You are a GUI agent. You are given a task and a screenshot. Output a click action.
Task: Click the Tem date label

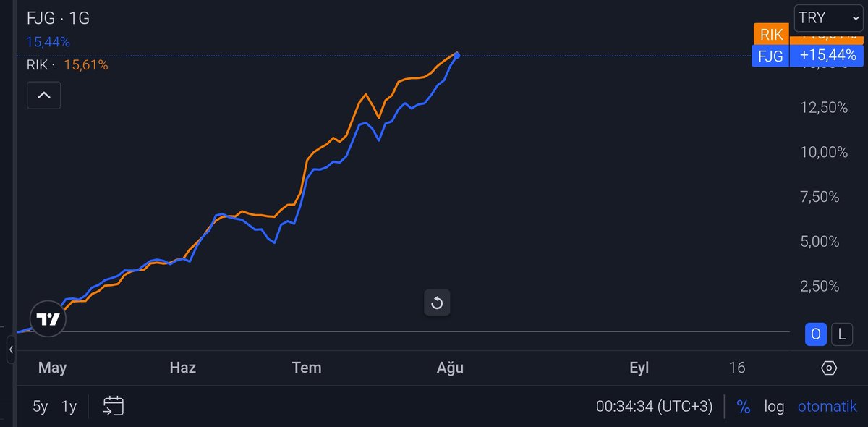[x=307, y=368]
